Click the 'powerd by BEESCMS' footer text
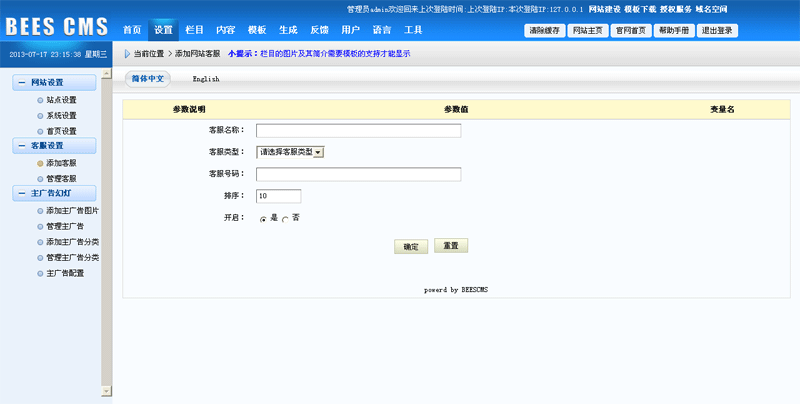The width and height of the screenshot is (800, 404). click(456, 290)
